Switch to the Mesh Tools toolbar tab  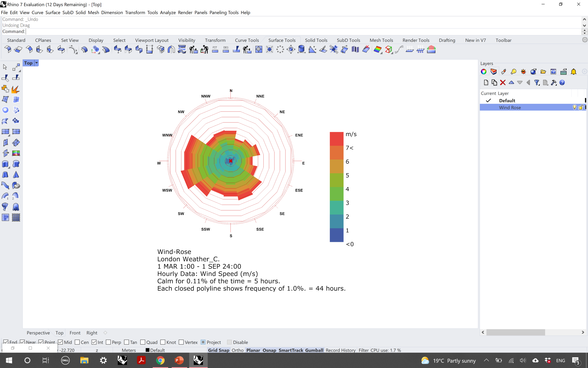[381, 40]
